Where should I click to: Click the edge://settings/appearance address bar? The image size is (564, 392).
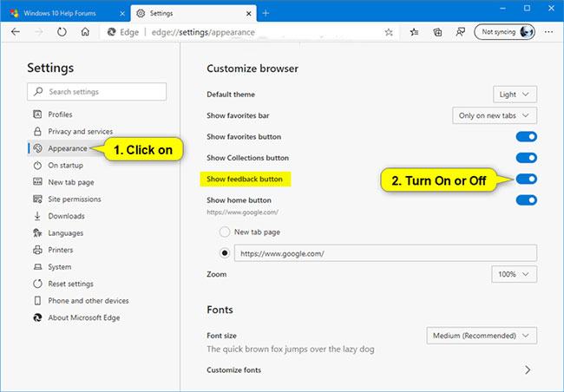coord(203,32)
